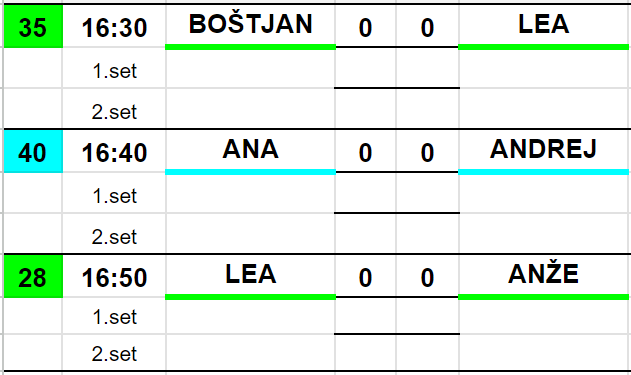This screenshot has height=375, width=631.
Task: Click the 16:40 time cell
Action: click(x=114, y=152)
